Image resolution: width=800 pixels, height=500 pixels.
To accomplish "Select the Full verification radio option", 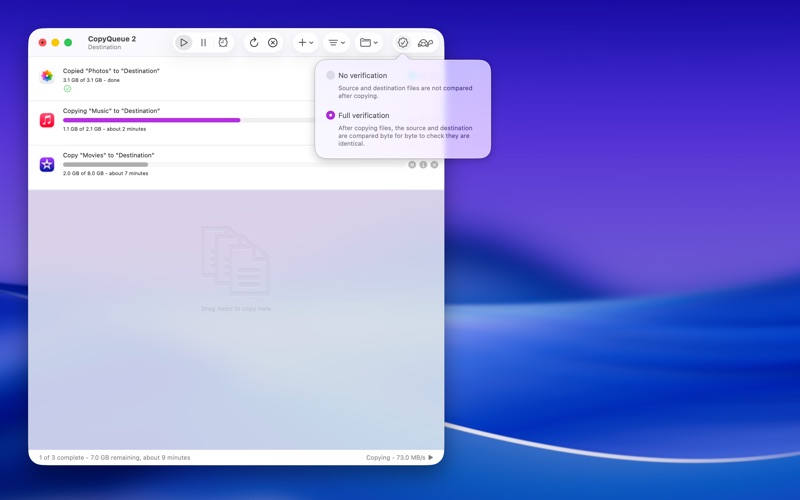I will [331, 115].
